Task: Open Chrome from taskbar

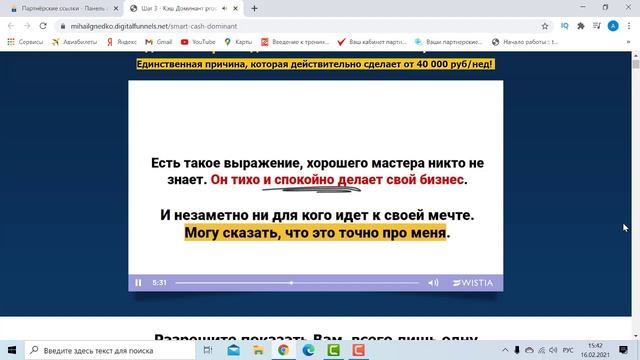Action: coord(283,350)
